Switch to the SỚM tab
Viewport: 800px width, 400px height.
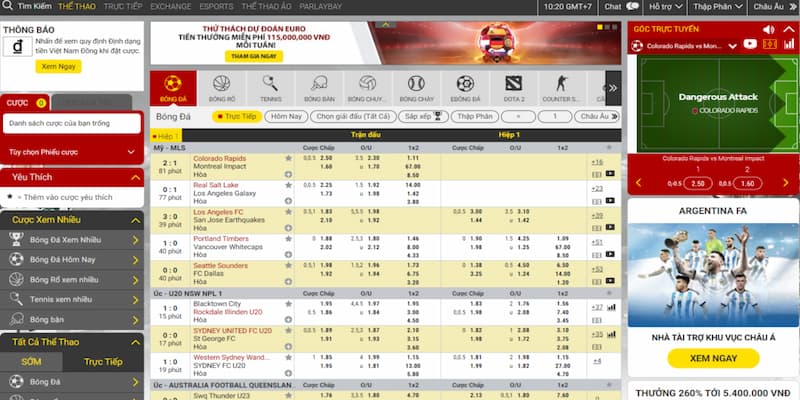(32, 362)
